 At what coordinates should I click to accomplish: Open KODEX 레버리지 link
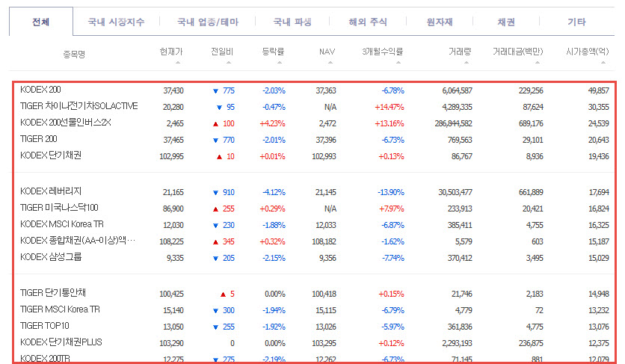(x=51, y=191)
